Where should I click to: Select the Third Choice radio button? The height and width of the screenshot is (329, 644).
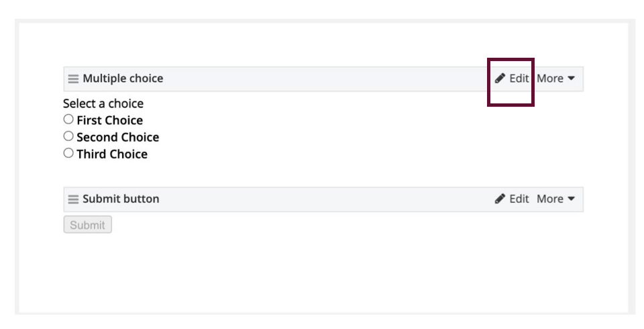click(68, 153)
